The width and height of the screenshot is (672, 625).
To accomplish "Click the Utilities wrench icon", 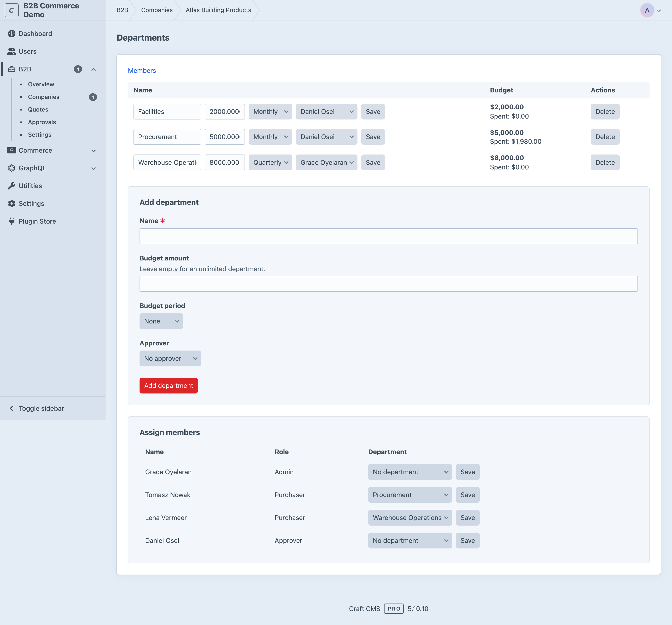I will [11, 186].
